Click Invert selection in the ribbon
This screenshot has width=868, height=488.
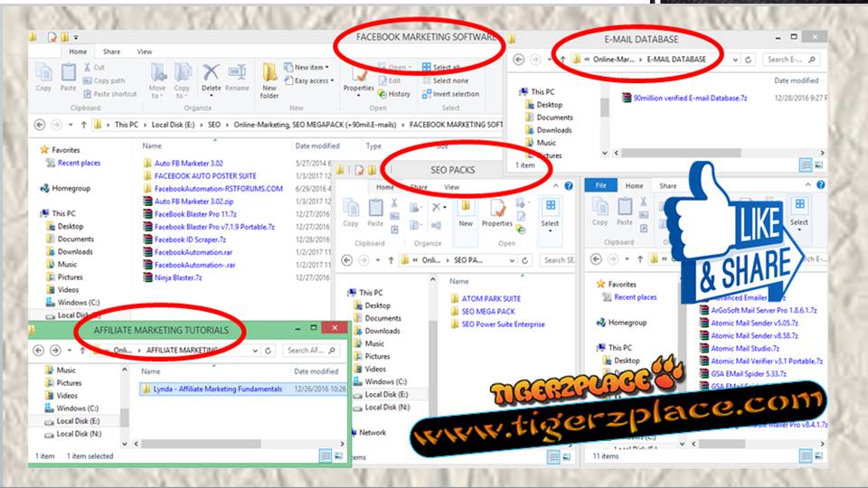tap(450, 94)
